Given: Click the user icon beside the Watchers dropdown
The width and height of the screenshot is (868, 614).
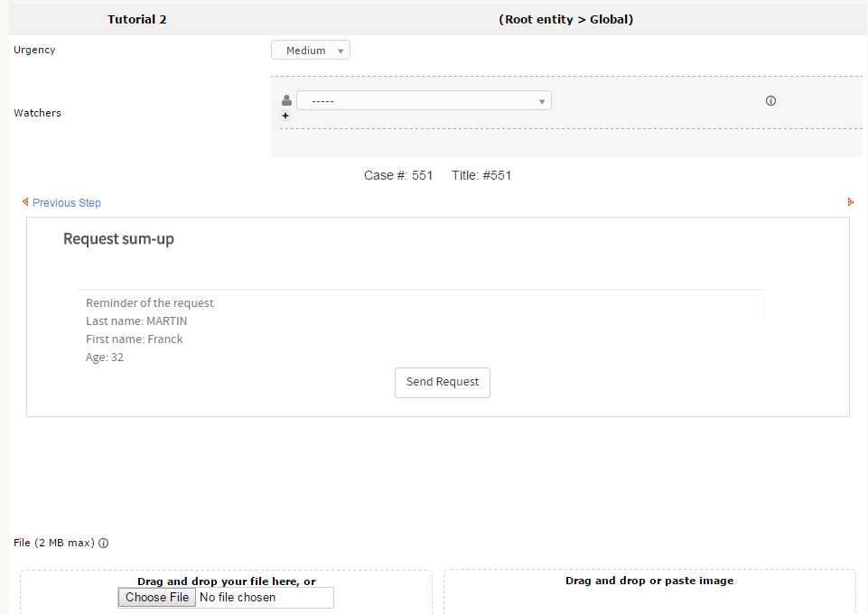Looking at the screenshot, I should click(287, 101).
